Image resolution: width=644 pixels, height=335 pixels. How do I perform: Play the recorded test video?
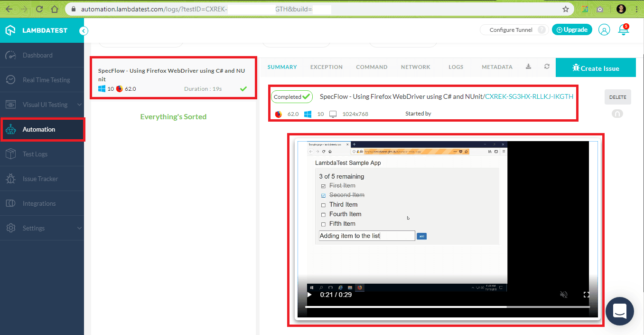pos(309,295)
